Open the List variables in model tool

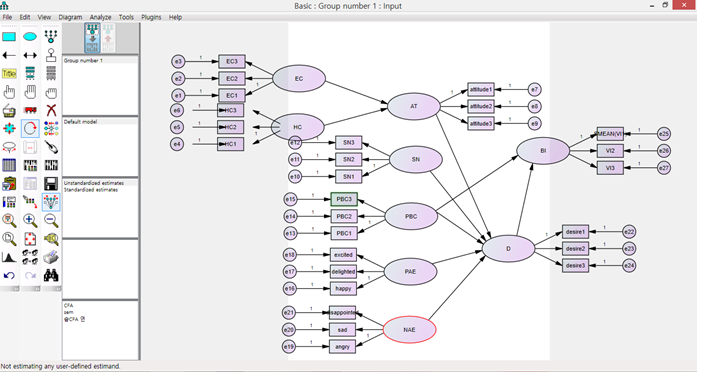[30, 73]
